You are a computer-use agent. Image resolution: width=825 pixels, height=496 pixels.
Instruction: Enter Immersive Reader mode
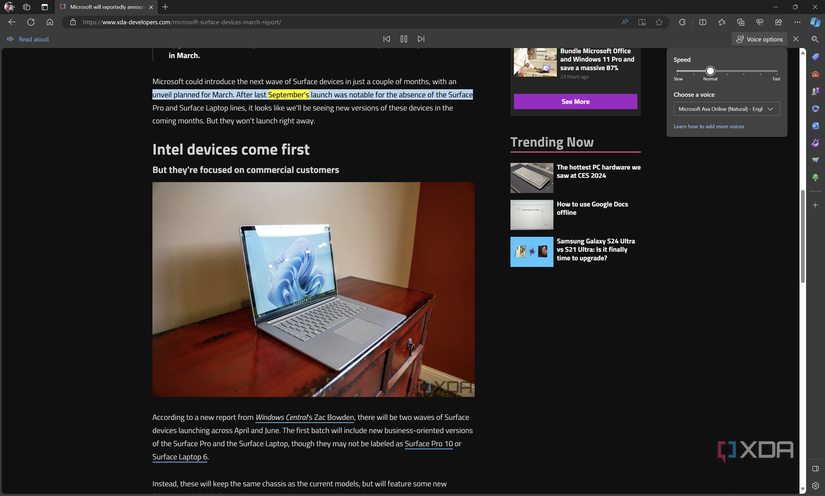pyautogui.click(x=642, y=22)
